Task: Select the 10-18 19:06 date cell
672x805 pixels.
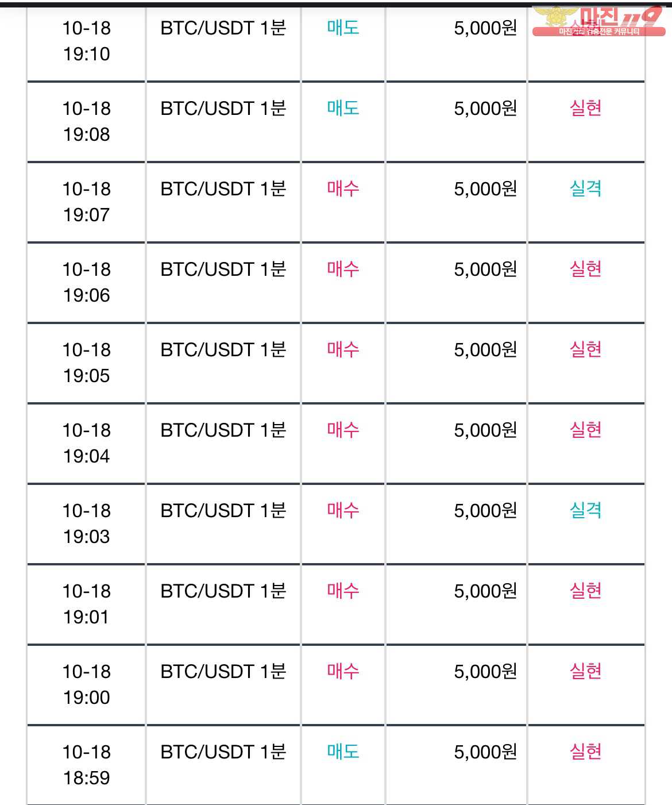Action: click(x=86, y=282)
